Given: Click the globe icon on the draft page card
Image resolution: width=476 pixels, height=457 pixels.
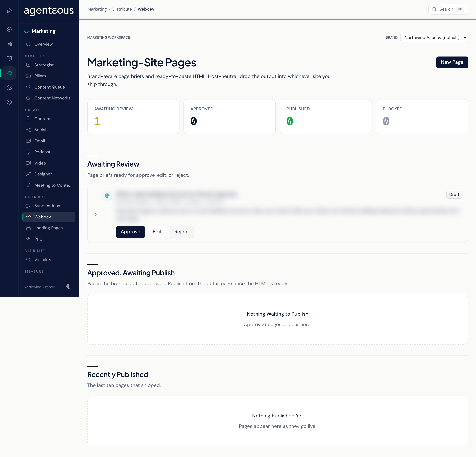Looking at the screenshot, I should pyautogui.click(x=107, y=195).
